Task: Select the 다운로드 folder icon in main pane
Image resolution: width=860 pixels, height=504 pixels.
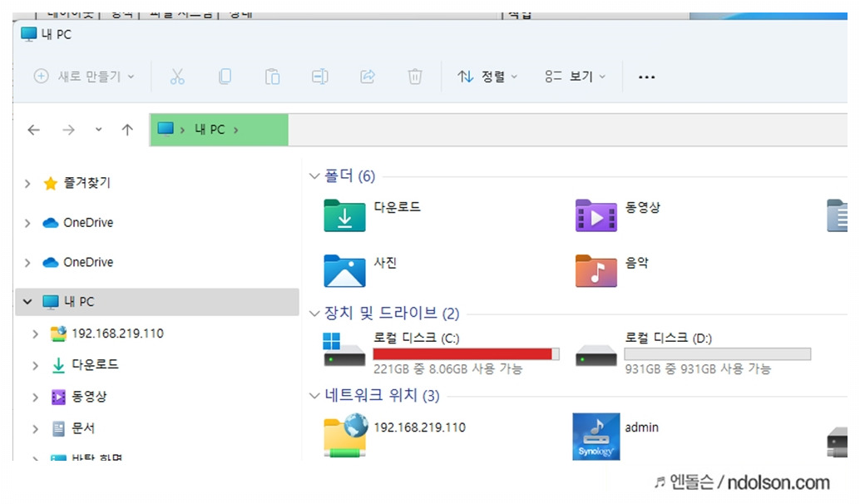Action: coord(344,215)
